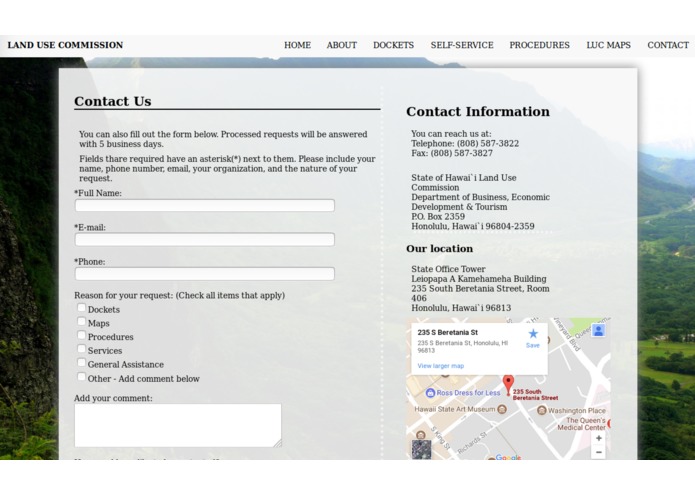The image size is (695, 494).
Task: Switch to satellite view thumbnail on map
Action: (422, 449)
